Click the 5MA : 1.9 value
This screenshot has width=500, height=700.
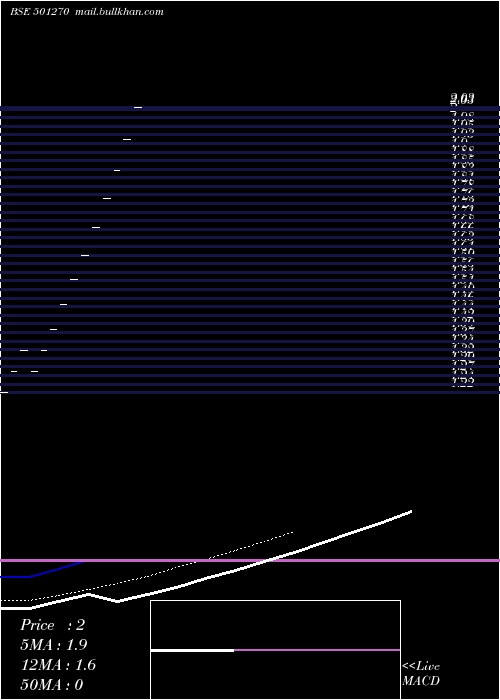point(54,645)
